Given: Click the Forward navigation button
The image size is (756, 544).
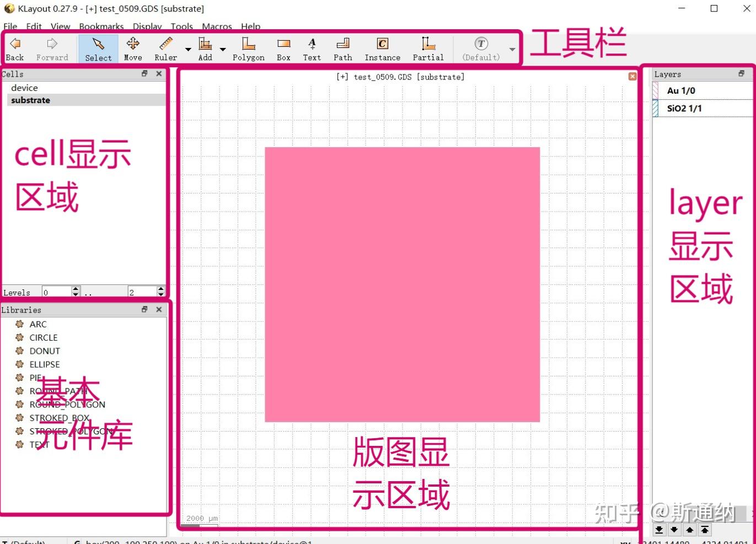Looking at the screenshot, I should 51,49.
